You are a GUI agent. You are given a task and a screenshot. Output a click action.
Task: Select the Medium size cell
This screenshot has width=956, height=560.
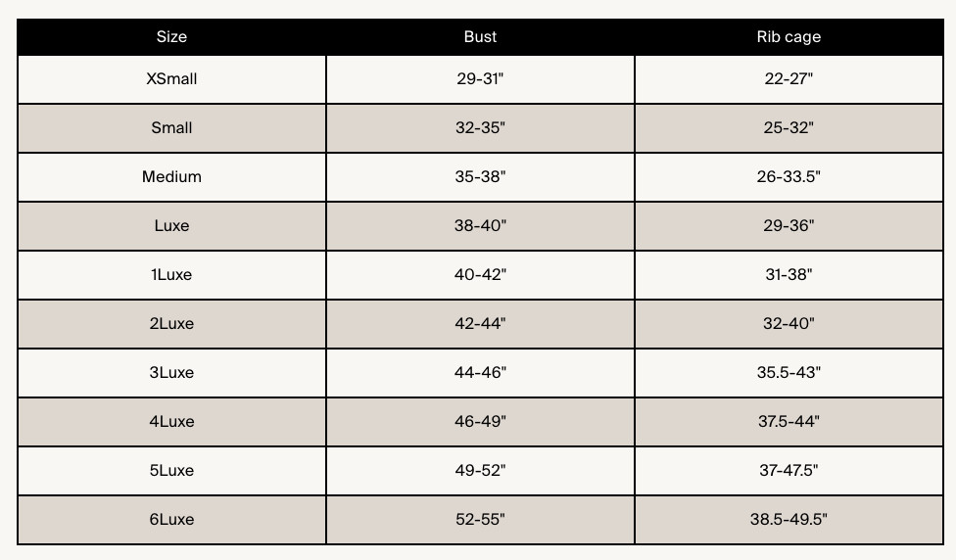171,177
